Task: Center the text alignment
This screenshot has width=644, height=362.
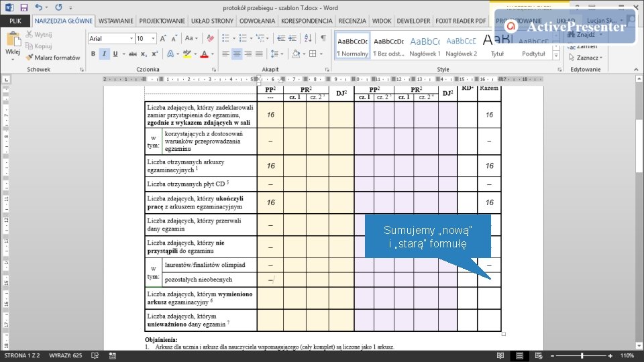Action: (237, 54)
